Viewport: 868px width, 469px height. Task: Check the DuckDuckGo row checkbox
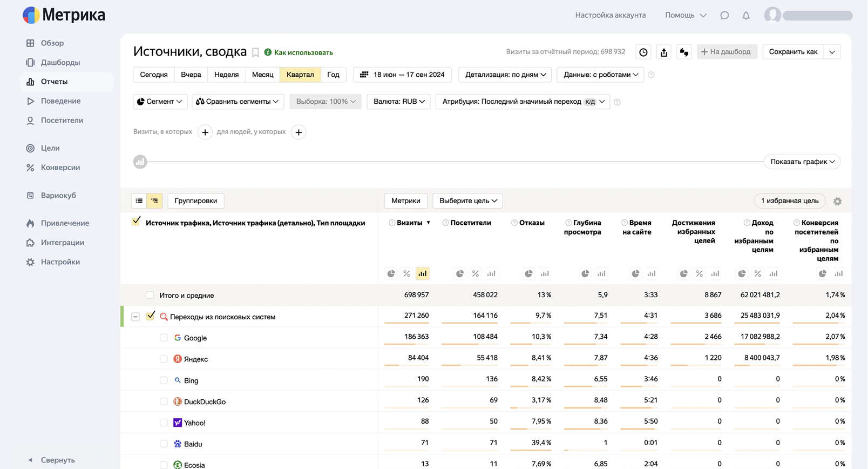tap(164, 401)
